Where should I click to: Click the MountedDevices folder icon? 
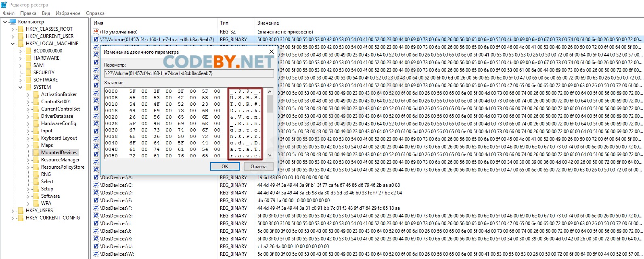pos(36,152)
